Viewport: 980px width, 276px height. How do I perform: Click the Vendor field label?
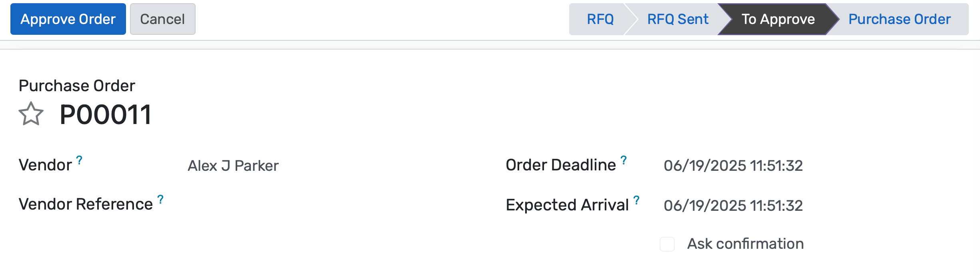(x=45, y=165)
